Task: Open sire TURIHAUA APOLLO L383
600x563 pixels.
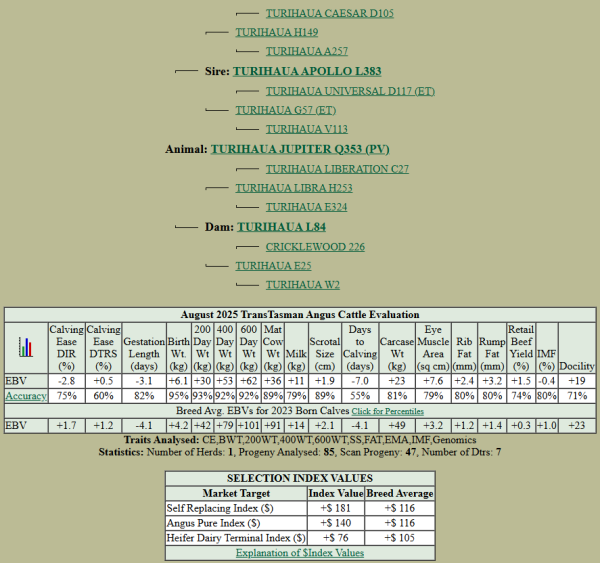Action: [x=307, y=71]
